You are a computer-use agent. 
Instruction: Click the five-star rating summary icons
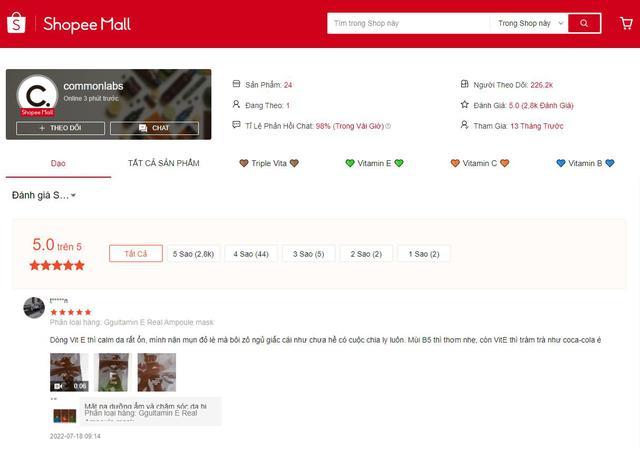[57, 266]
